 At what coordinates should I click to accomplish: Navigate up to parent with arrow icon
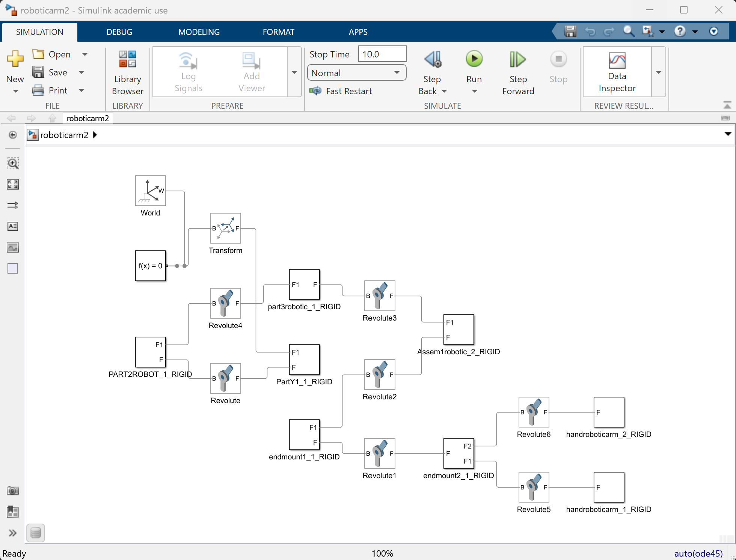52,118
